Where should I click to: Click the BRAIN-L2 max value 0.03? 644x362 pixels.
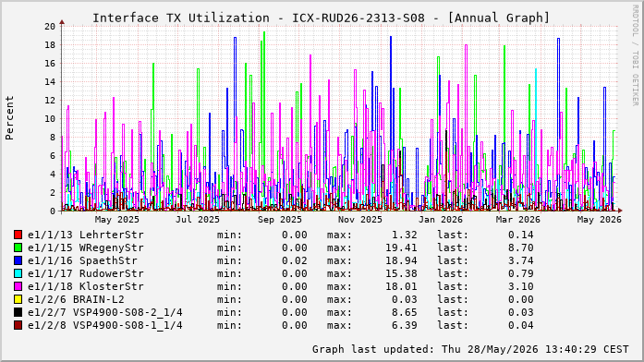coord(405,299)
